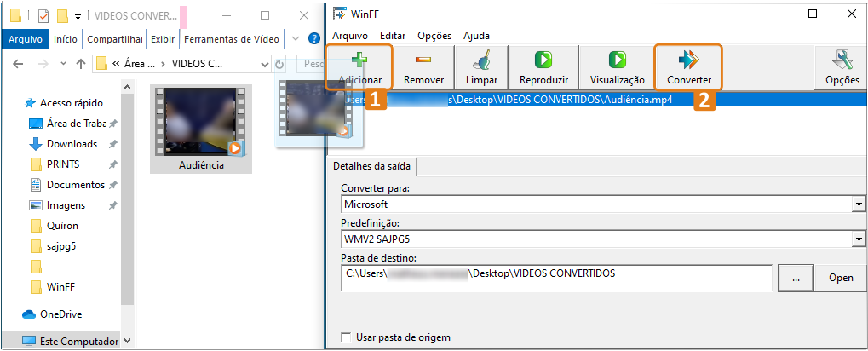Expand the Predefinição dropdown showing WMV2 SAJPG5
This screenshot has height=351, width=868.
859,239
